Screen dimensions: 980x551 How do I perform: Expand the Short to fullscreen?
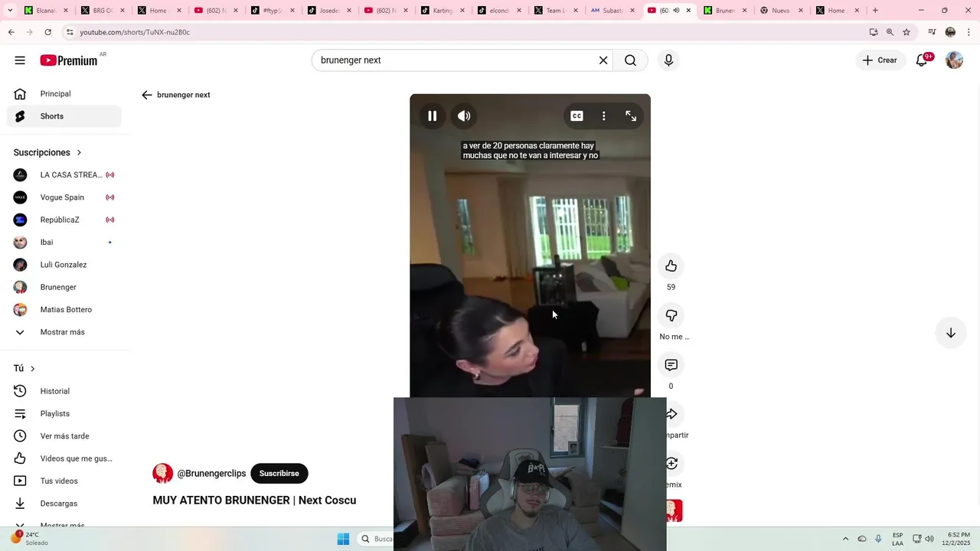point(631,116)
